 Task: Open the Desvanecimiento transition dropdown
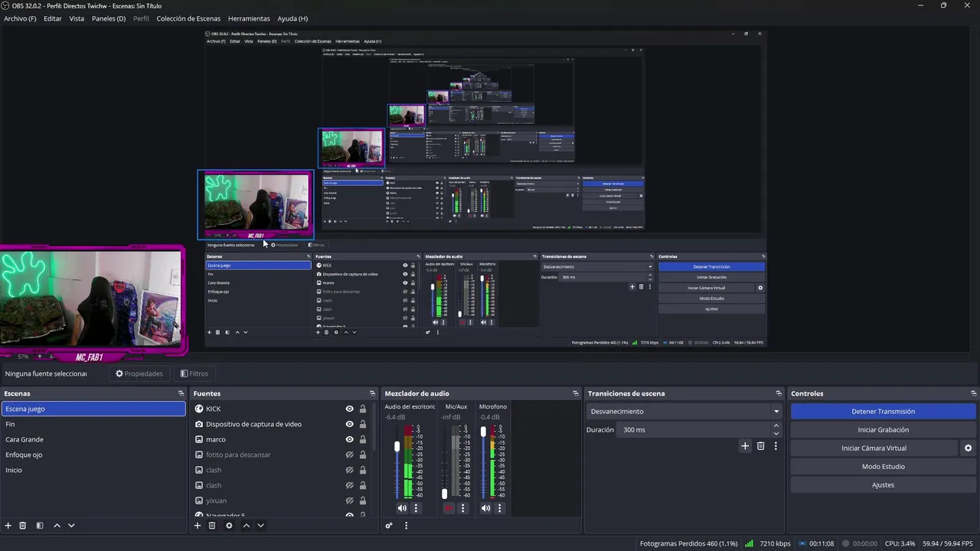[x=684, y=412]
